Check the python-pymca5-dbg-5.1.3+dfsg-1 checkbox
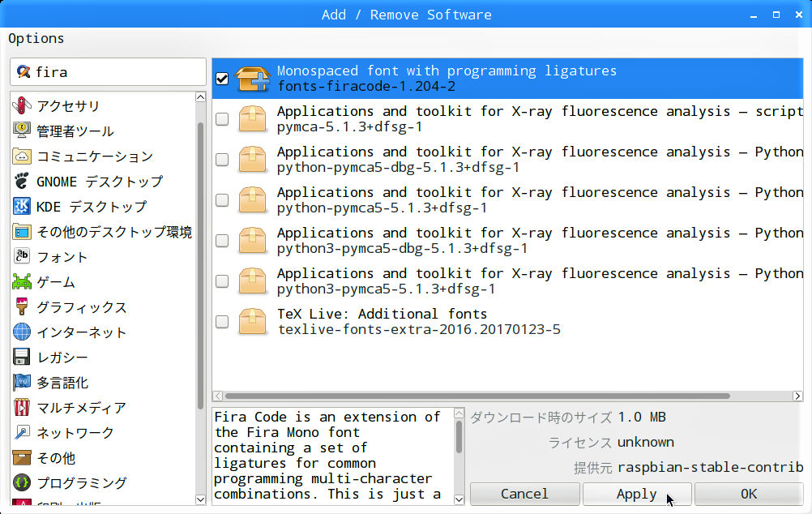 point(222,160)
